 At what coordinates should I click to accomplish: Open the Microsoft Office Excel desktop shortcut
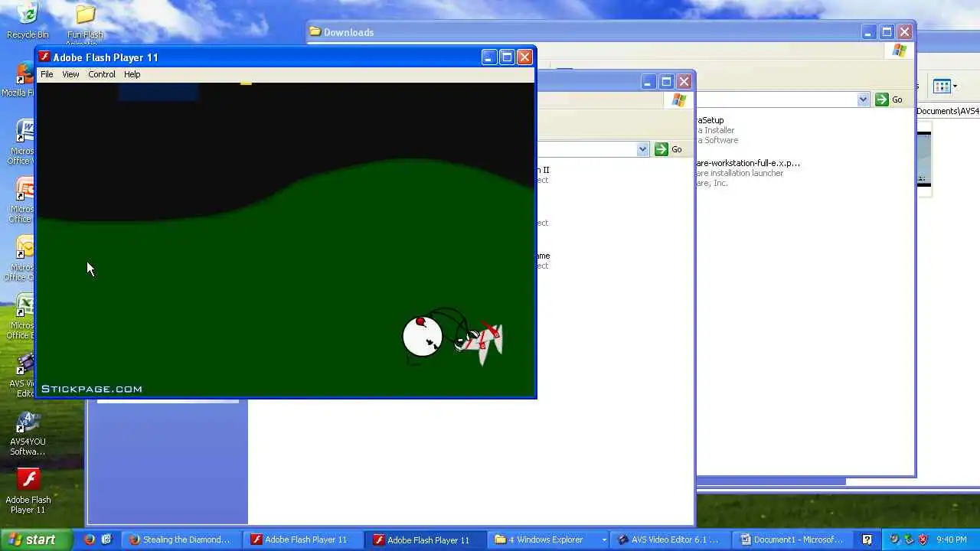click(x=23, y=317)
